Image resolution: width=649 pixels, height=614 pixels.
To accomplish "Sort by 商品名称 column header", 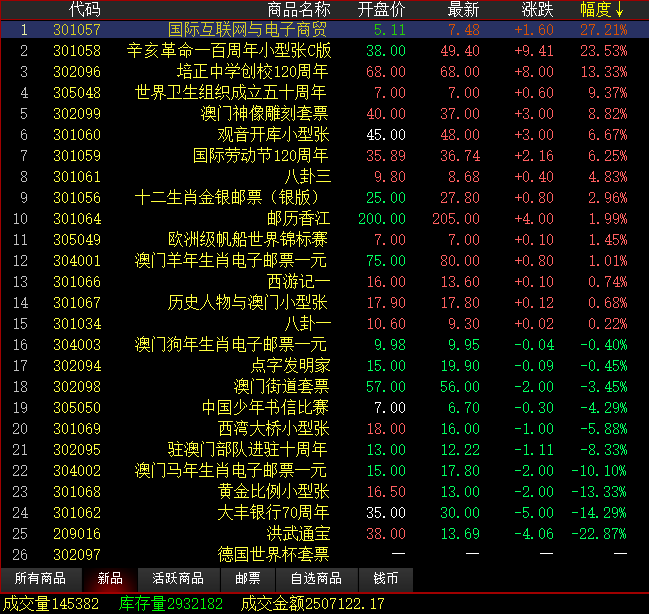I will click(x=299, y=9).
